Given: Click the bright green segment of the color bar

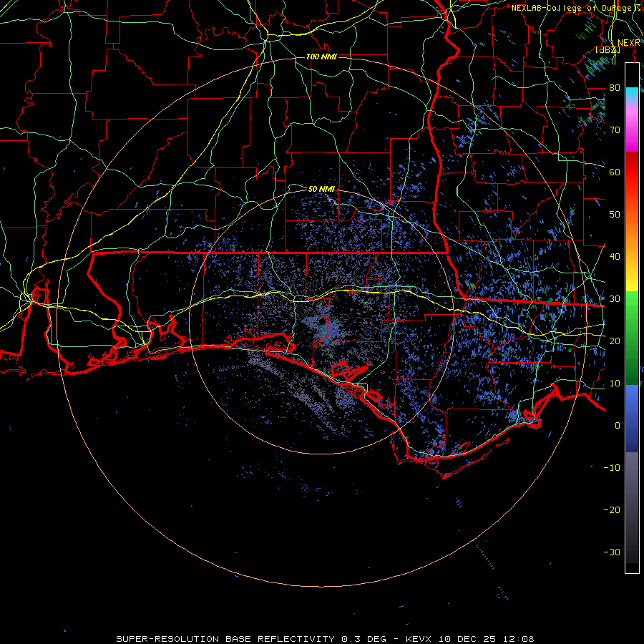Looking at the screenshot, I should (632, 308).
